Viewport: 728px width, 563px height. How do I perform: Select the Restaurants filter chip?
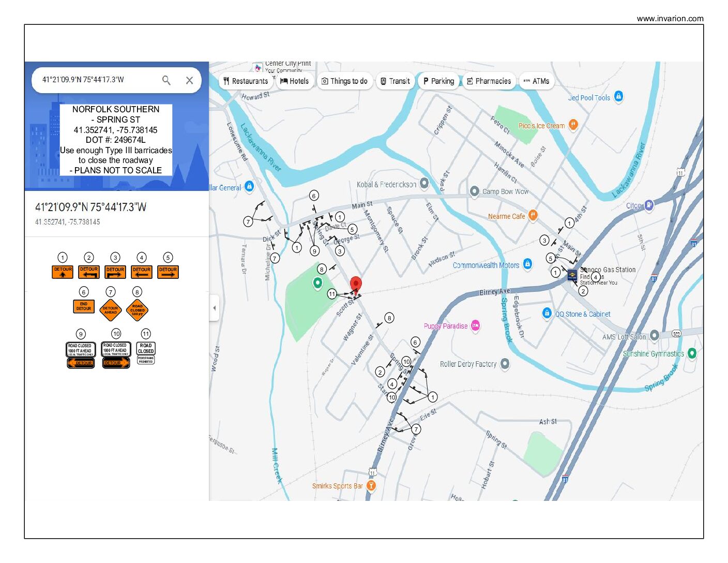pyautogui.click(x=246, y=81)
